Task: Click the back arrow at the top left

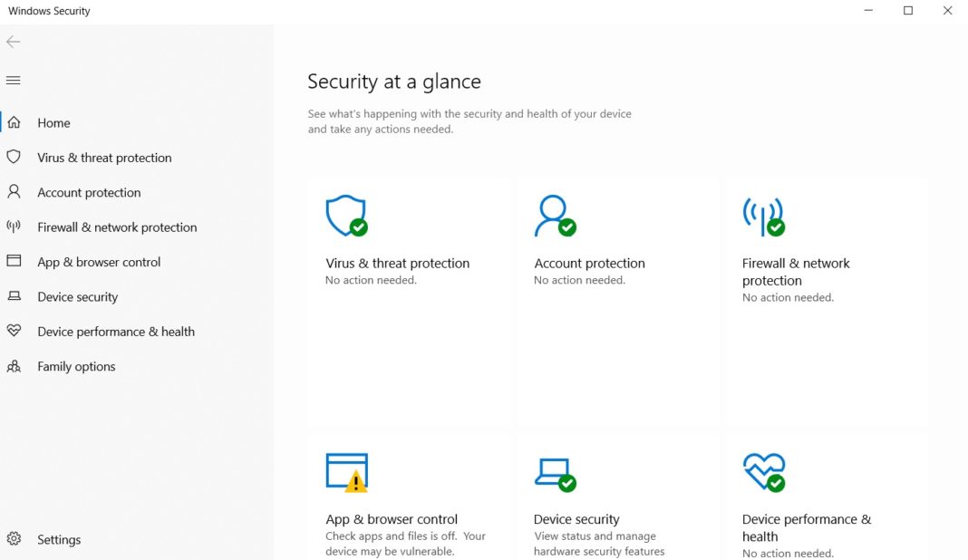Action: click(x=14, y=42)
